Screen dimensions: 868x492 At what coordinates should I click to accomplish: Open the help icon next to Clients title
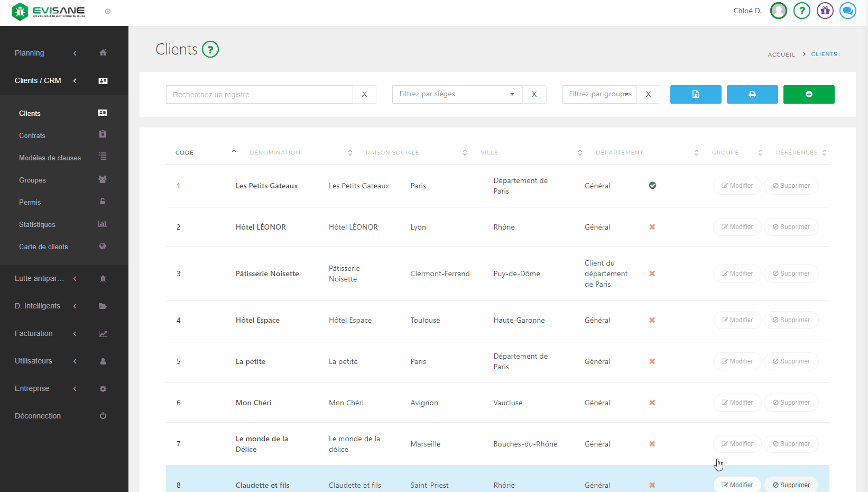coord(210,50)
